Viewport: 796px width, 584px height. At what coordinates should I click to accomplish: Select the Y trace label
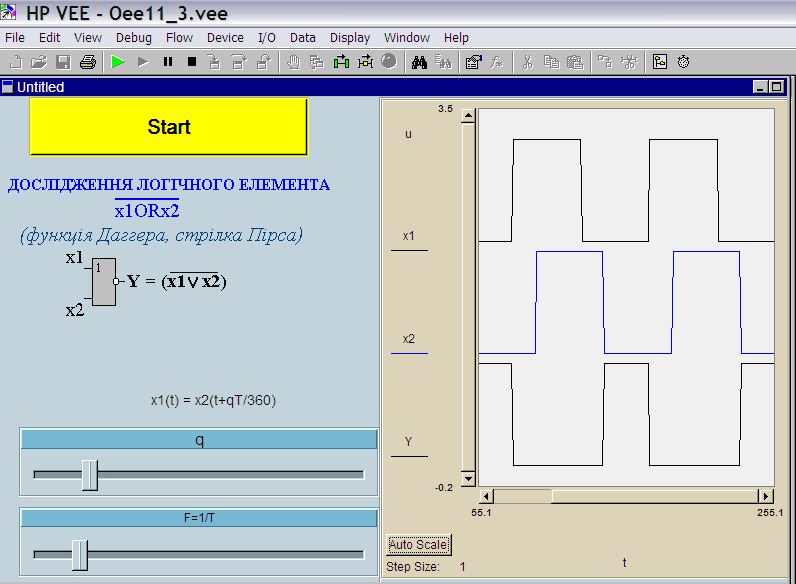click(409, 442)
